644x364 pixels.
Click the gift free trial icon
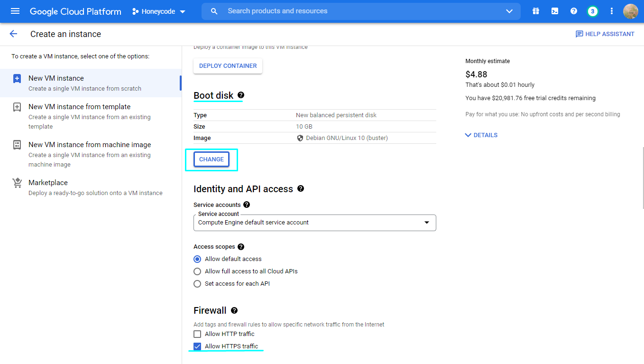[x=536, y=11]
